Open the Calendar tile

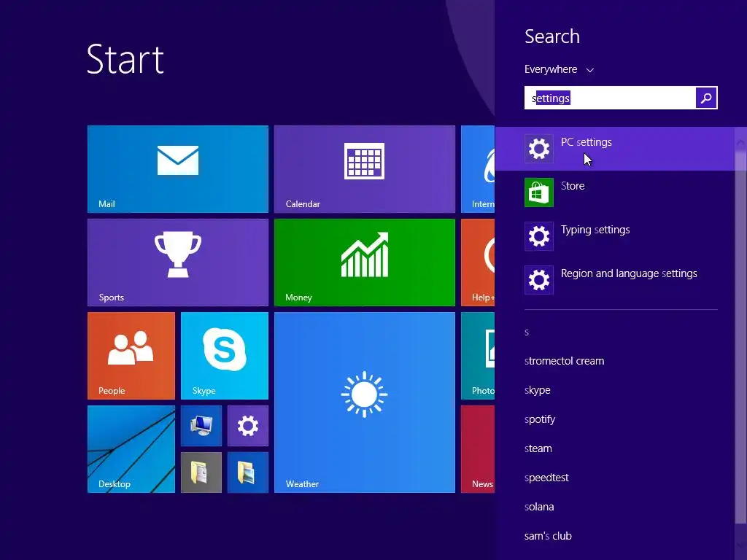tap(365, 169)
